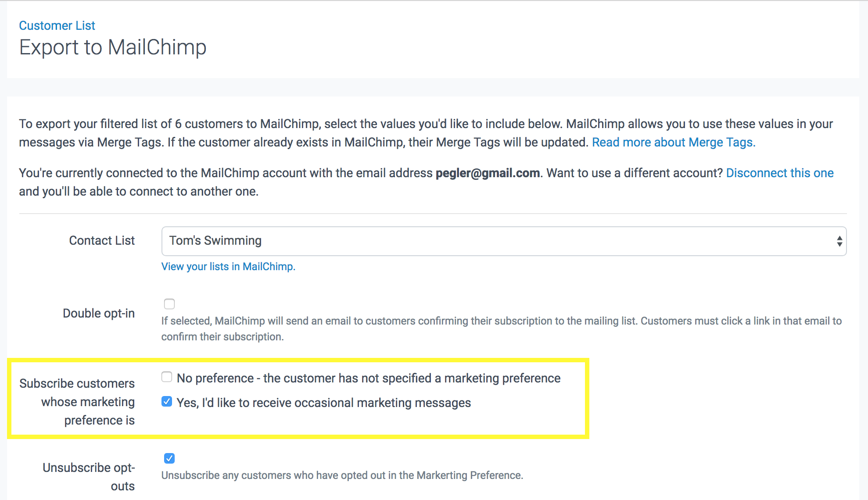Click the Double opt-in help description text
The width and height of the screenshot is (868, 500).
[x=501, y=329]
